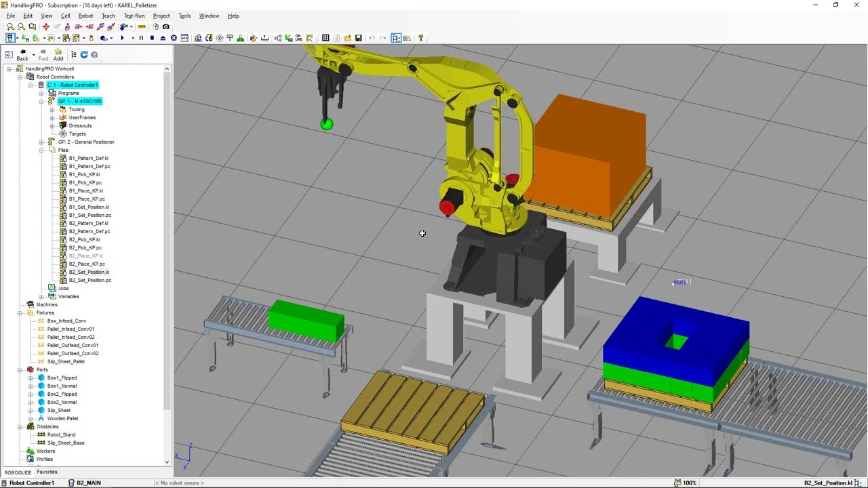Select B1_Pick_KP.kl file in tree
The width and height of the screenshot is (868, 488).
[85, 174]
